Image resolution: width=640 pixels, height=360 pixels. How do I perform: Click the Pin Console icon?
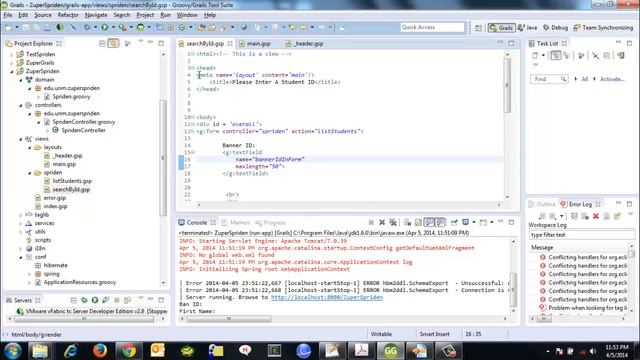[454, 222]
